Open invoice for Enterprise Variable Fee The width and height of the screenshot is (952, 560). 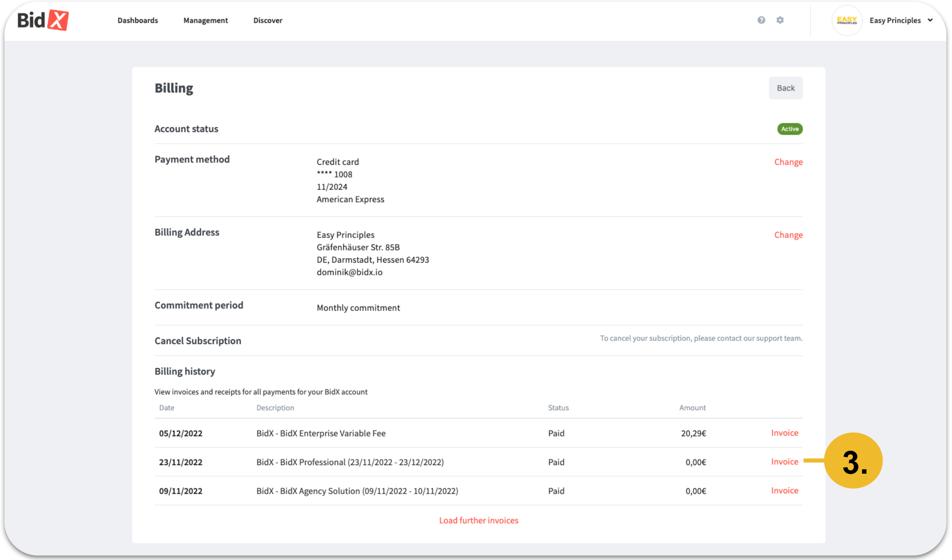785,433
